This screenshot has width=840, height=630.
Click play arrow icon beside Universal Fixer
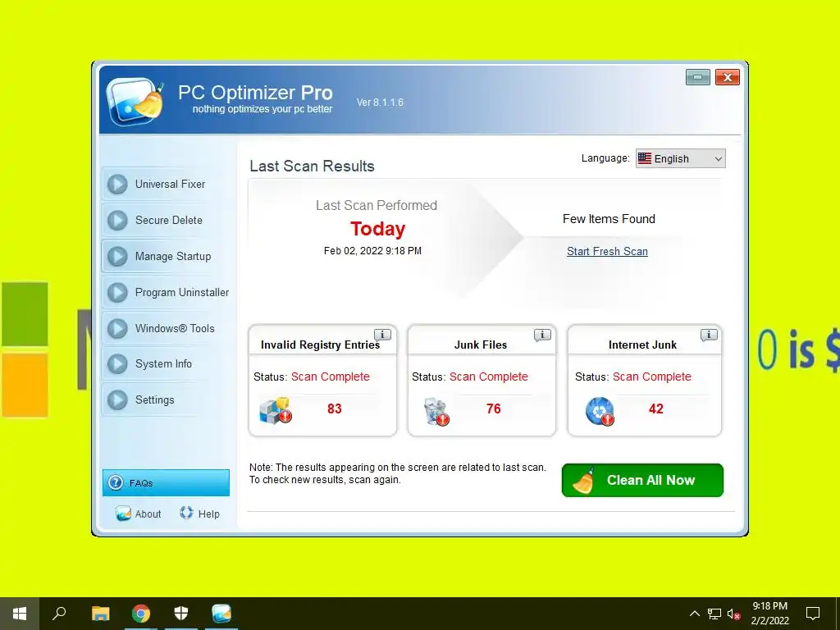pyautogui.click(x=117, y=185)
